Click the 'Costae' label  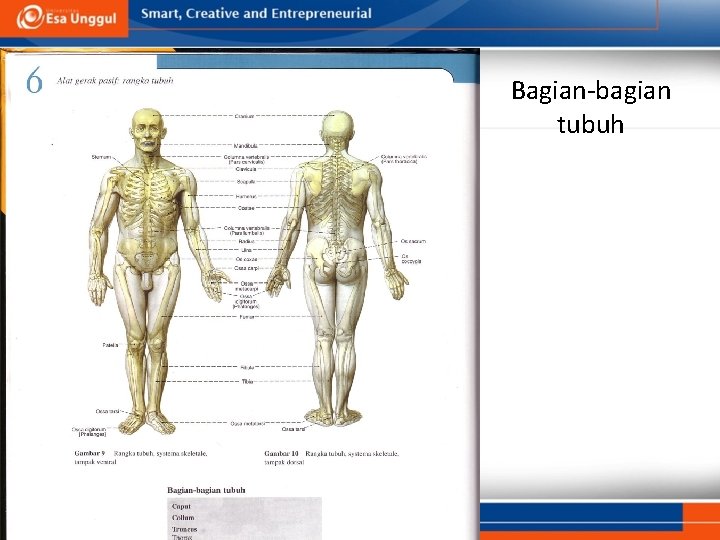click(246, 208)
